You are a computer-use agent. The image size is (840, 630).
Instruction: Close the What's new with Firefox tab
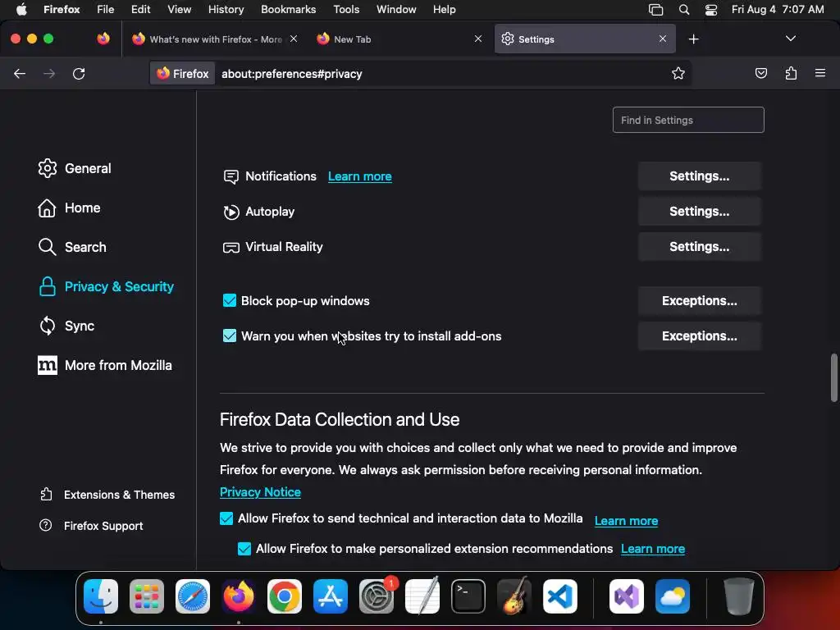[294, 39]
